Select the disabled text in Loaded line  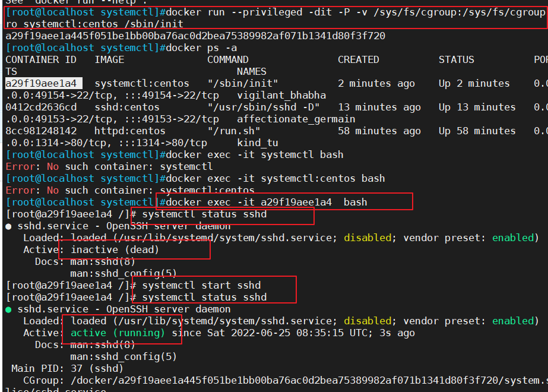368,238
